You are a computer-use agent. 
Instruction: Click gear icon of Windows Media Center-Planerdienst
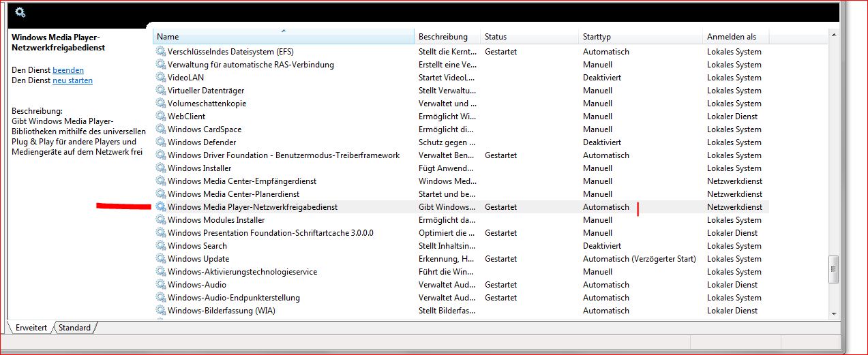[x=161, y=194]
